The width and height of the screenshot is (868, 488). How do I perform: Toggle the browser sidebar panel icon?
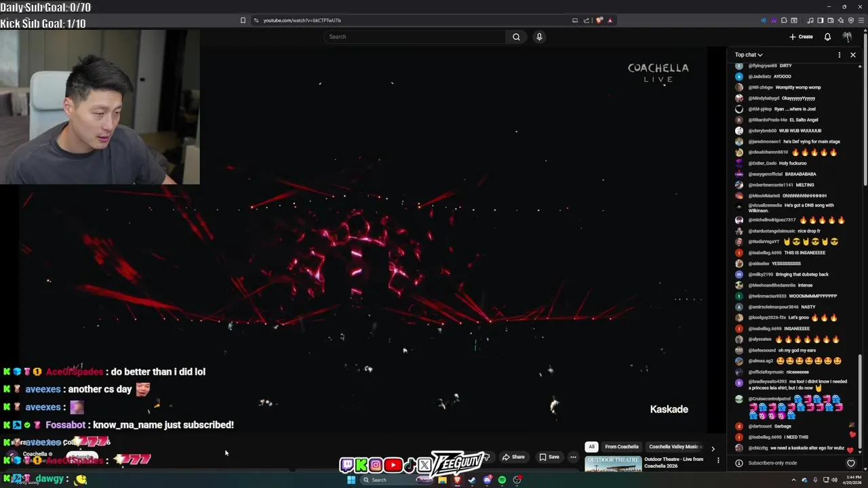tap(821, 20)
